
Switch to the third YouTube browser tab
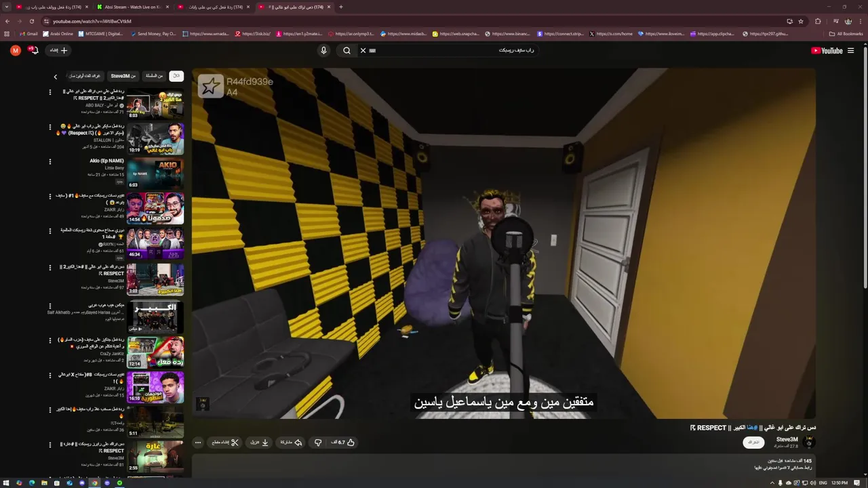213,7
